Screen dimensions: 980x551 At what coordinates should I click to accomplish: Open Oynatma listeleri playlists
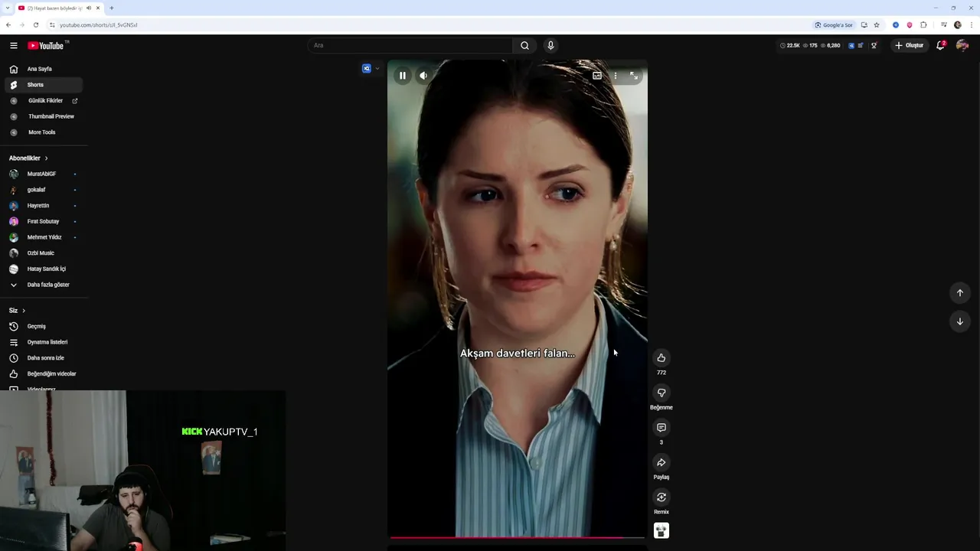[44, 342]
